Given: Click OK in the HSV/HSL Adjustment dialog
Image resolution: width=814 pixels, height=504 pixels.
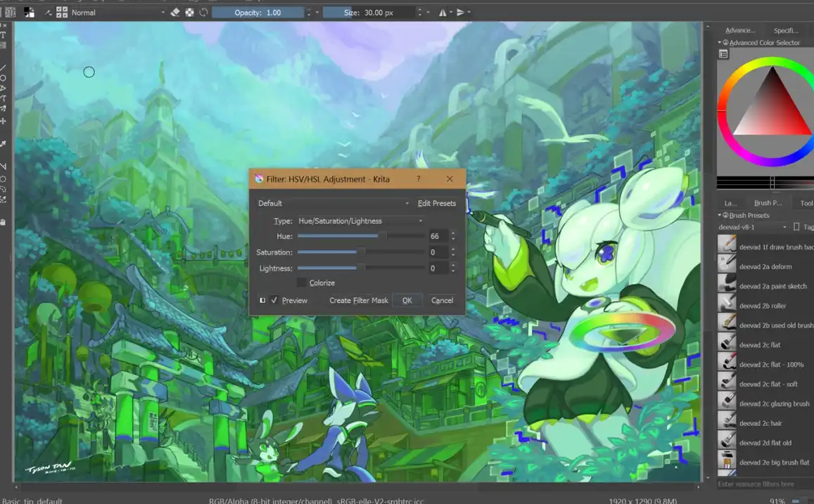Looking at the screenshot, I should click(x=407, y=300).
